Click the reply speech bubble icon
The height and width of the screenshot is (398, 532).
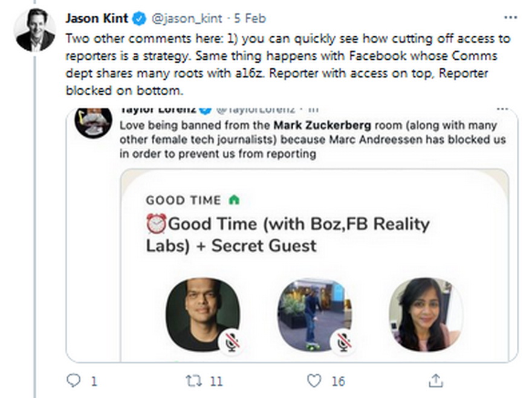pos(74,380)
